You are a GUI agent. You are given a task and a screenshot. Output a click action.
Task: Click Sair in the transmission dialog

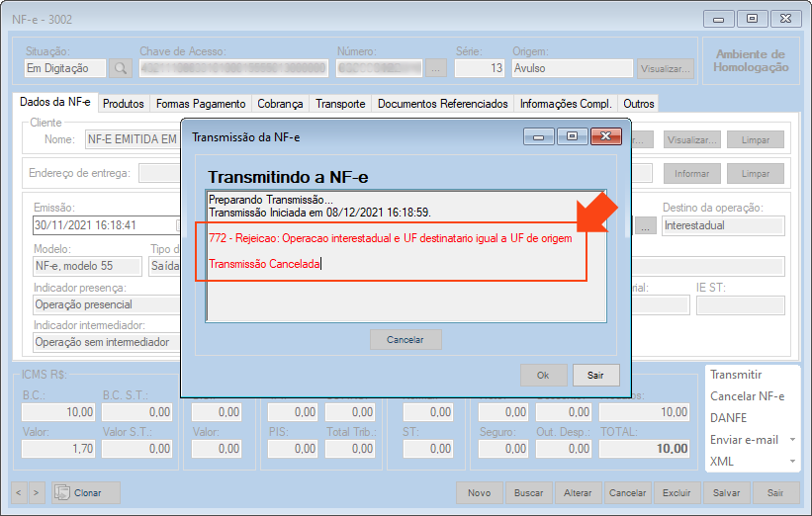(595, 376)
